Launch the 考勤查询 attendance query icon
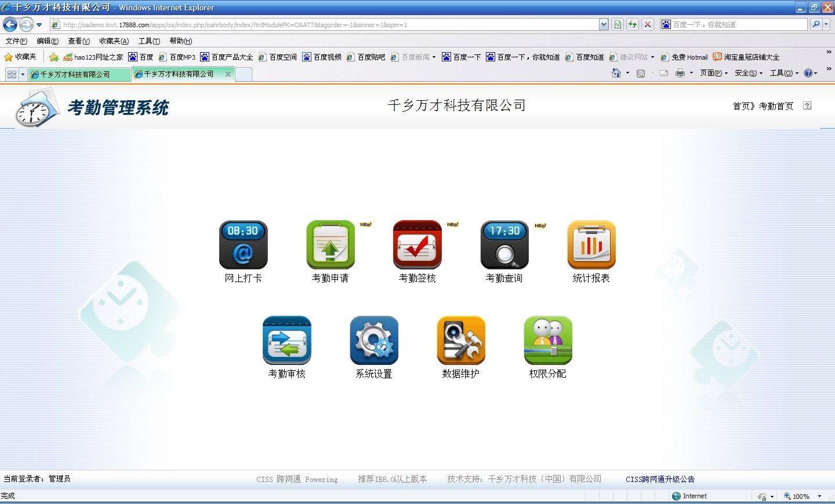 click(504, 244)
